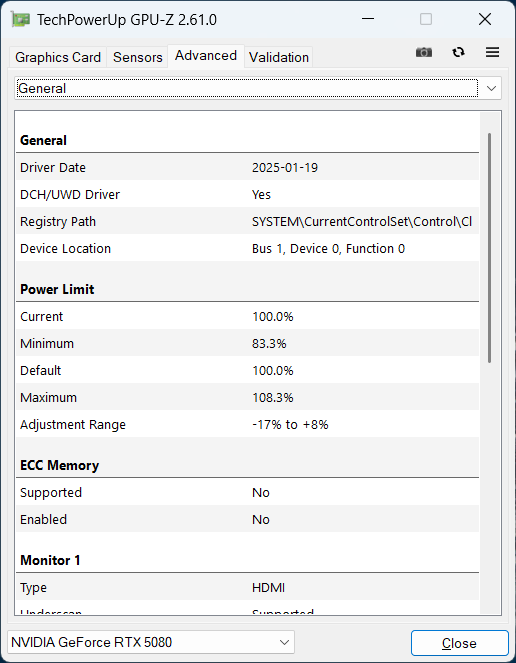This screenshot has height=663, width=516.
Task: Select the Advanced tab
Action: [x=206, y=56]
